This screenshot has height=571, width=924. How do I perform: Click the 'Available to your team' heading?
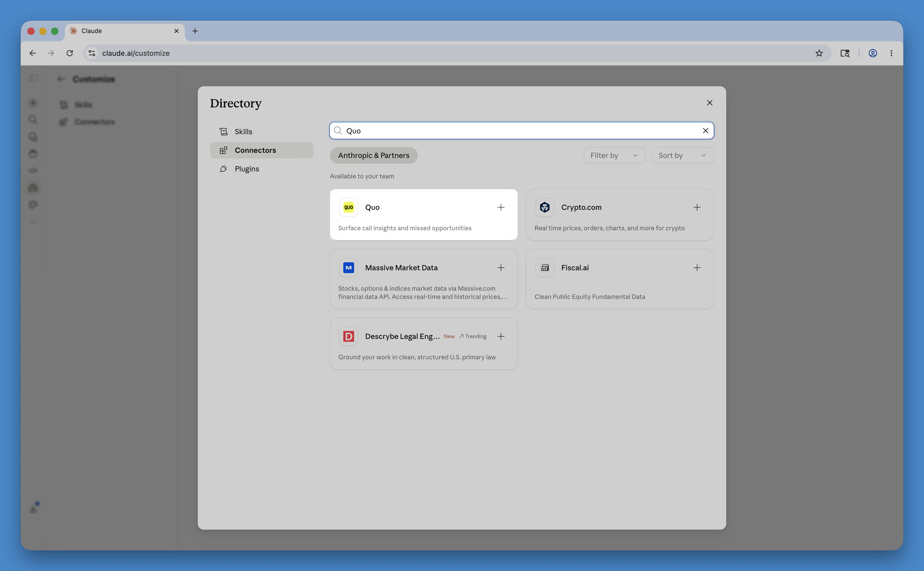(x=362, y=176)
